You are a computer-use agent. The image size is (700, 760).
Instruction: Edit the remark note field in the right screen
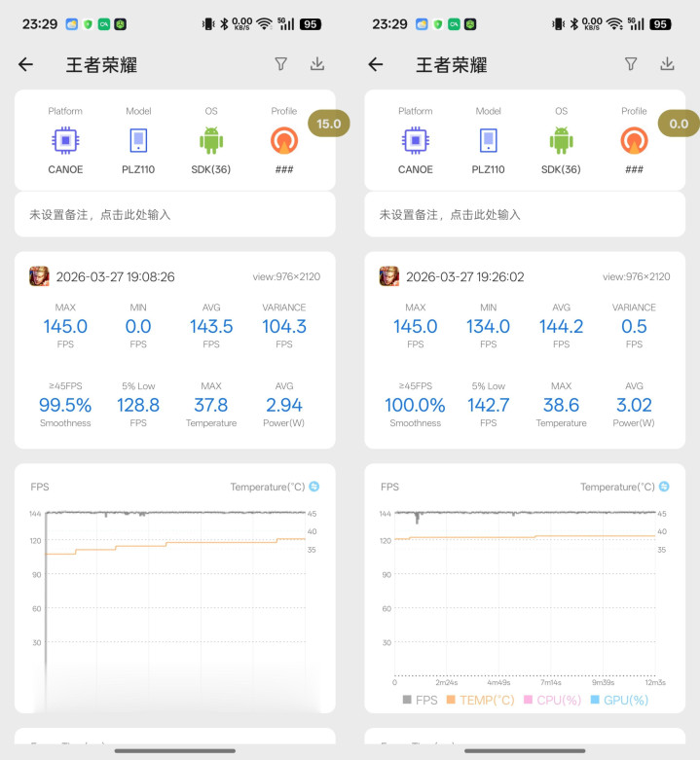tap(525, 215)
